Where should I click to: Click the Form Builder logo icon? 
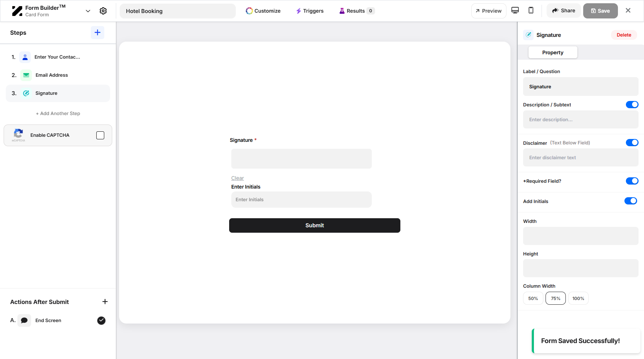point(17,11)
